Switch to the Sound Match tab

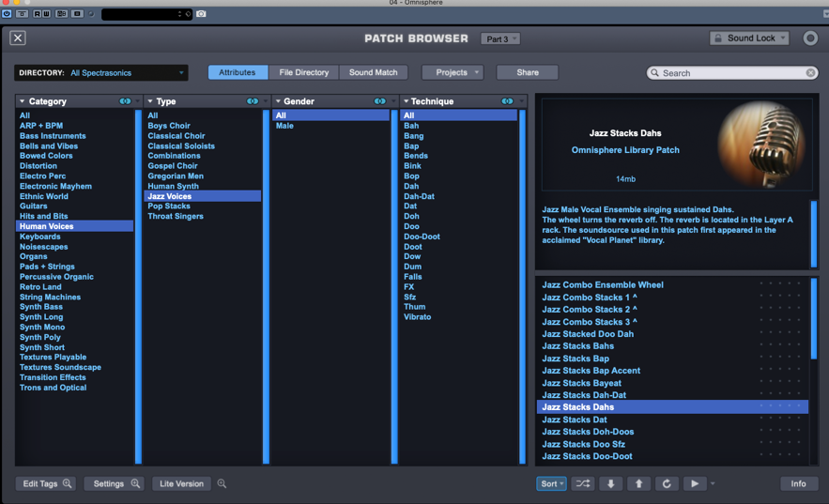coord(374,72)
